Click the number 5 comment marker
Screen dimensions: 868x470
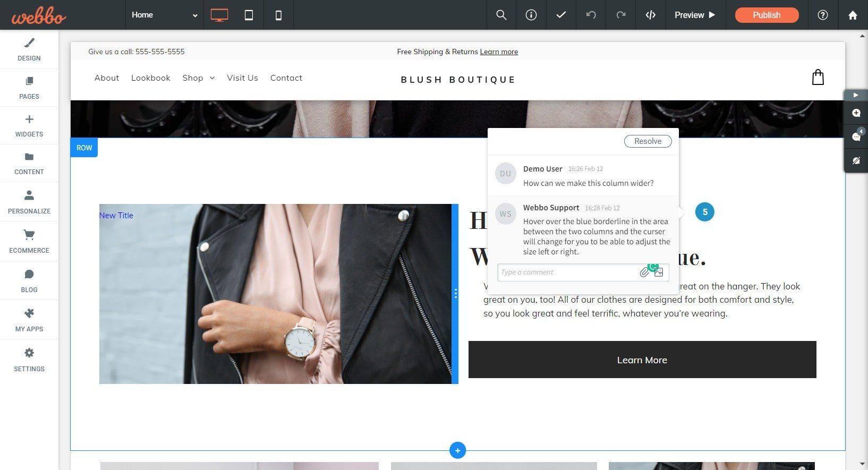coord(705,212)
